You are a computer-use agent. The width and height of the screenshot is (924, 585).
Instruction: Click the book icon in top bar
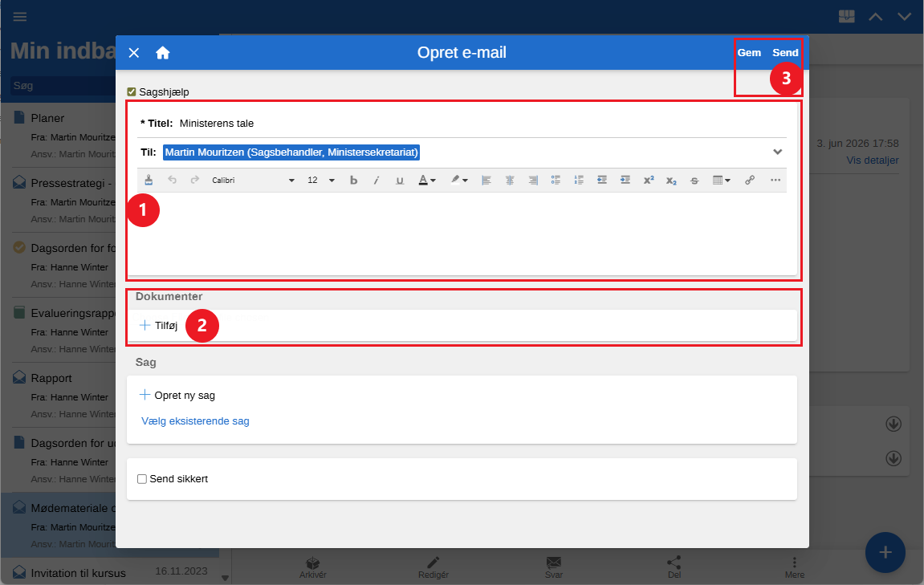[847, 17]
